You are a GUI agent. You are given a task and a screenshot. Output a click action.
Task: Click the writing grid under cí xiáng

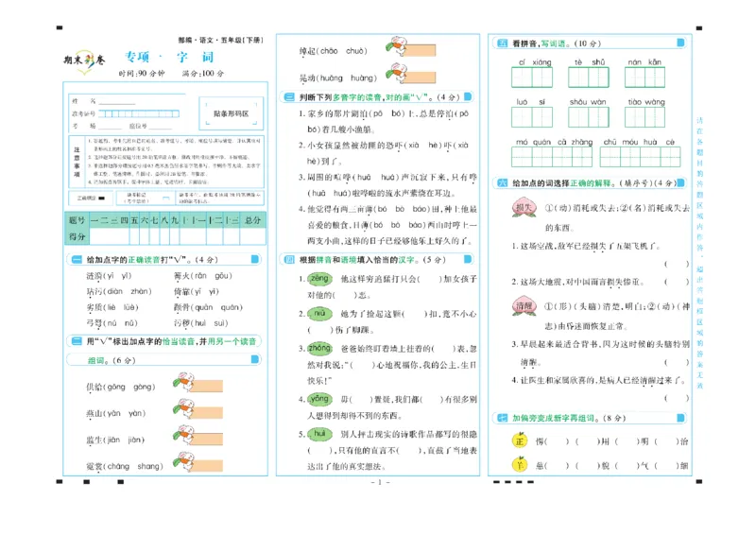532,78
